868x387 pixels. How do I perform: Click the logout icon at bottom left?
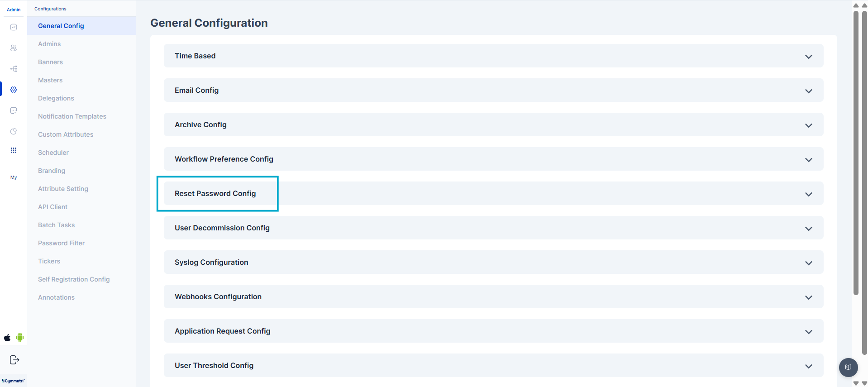(14, 360)
